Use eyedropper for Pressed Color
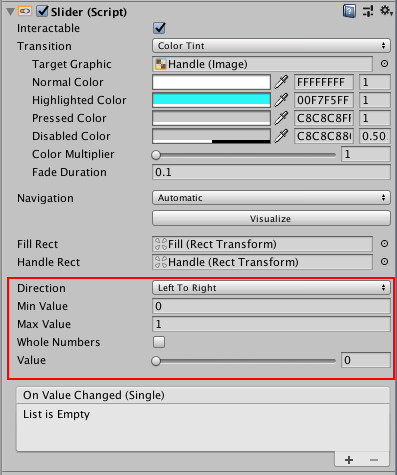Viewport: 397px width, 475px height. point(282,118)
